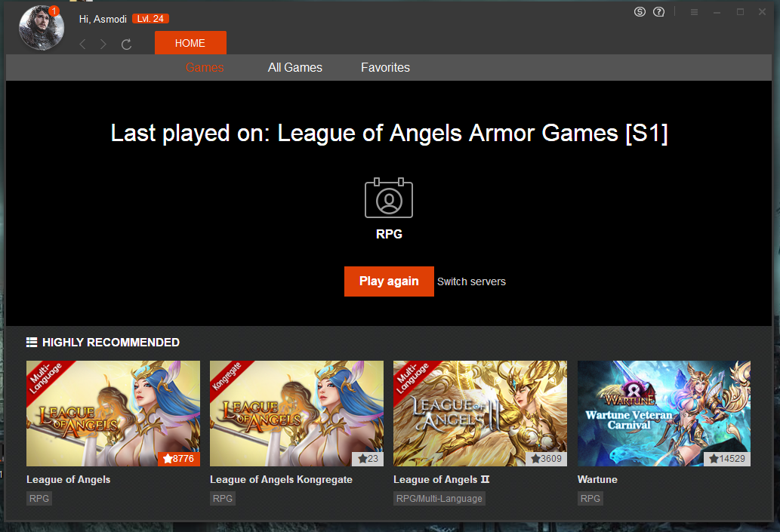Open the Favorites tab
Screen dimensions: 780x532
385,68
